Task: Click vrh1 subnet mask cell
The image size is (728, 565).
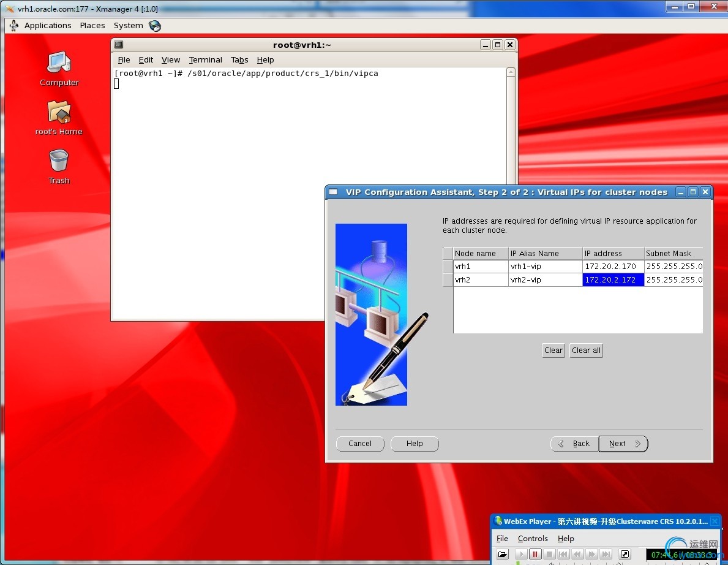Action: tap(674, 266)
